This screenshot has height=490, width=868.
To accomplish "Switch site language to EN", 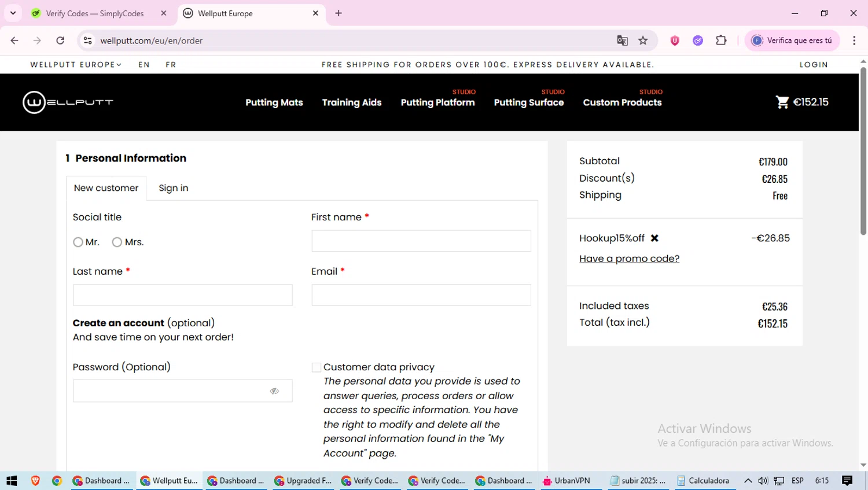I will pyautogui.click(x=144, y=65).
